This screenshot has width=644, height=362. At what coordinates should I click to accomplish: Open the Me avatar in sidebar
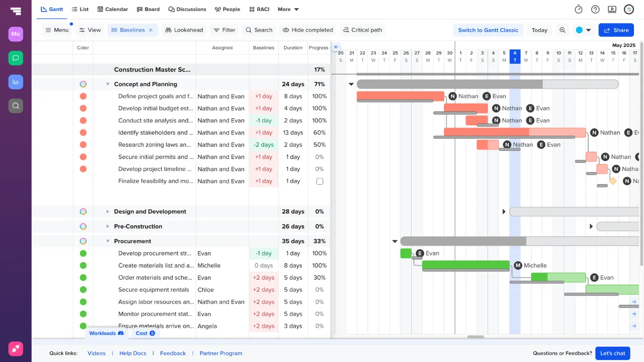[x=15, y=34]
